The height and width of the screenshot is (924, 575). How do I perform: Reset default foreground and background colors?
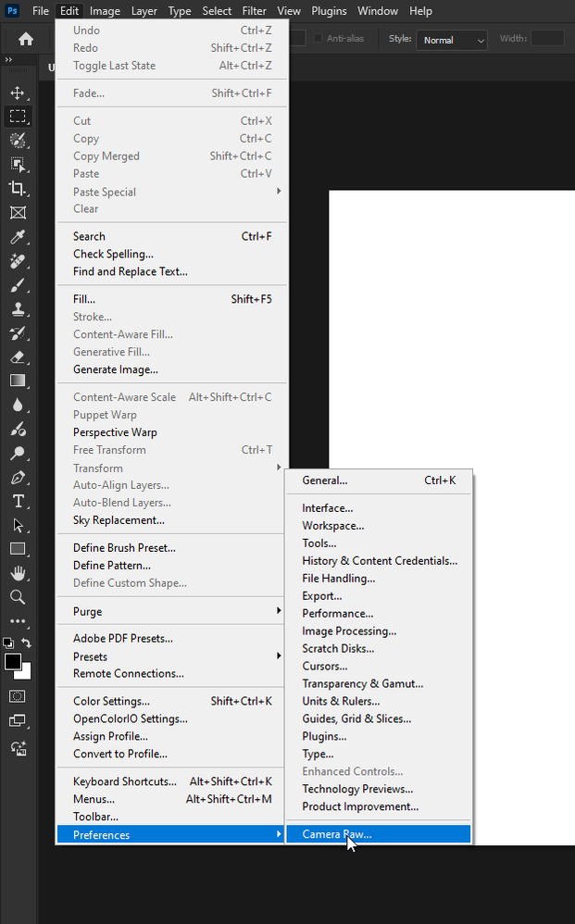point(8,643)
